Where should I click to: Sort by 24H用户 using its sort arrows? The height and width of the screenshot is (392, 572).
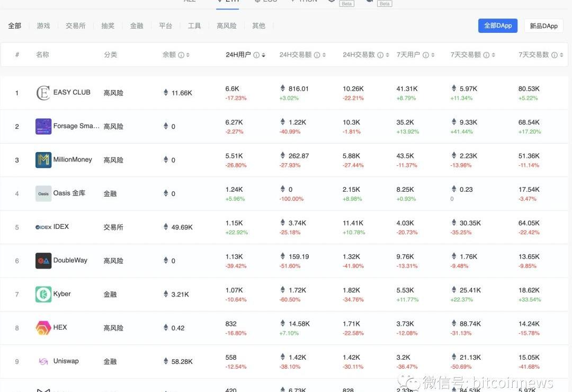pyautogui.click(x=263, y=55)
